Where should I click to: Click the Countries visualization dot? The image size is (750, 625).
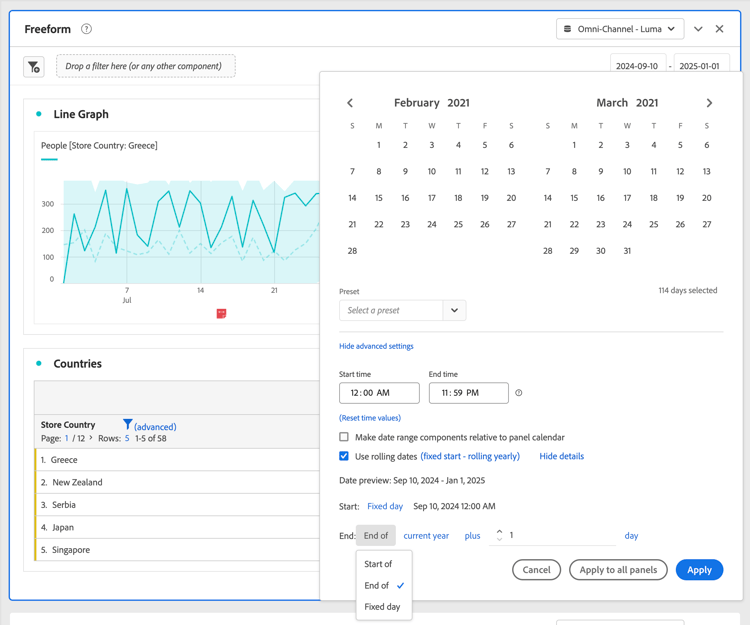pyautogui.click(x=39, y=363)
